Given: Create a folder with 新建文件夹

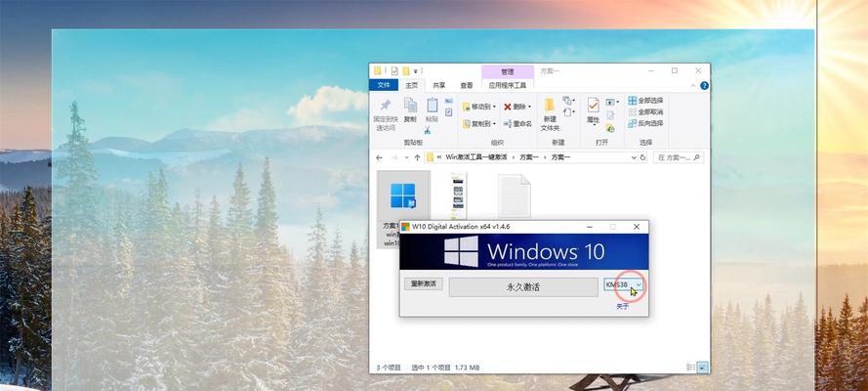Looking at the screenshot, I should pyautogui.click(x=549, y=114).
